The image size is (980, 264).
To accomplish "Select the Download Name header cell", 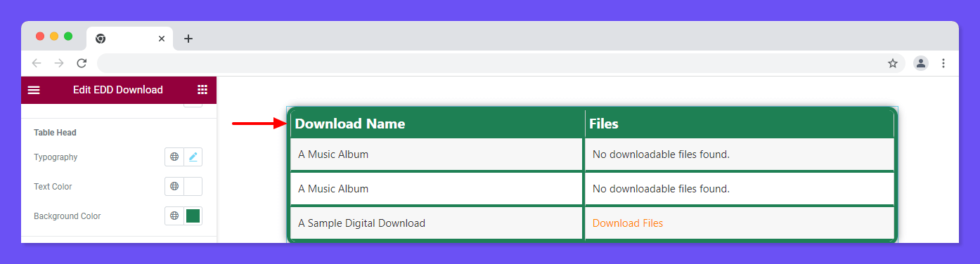I will [x=437, y=124].
